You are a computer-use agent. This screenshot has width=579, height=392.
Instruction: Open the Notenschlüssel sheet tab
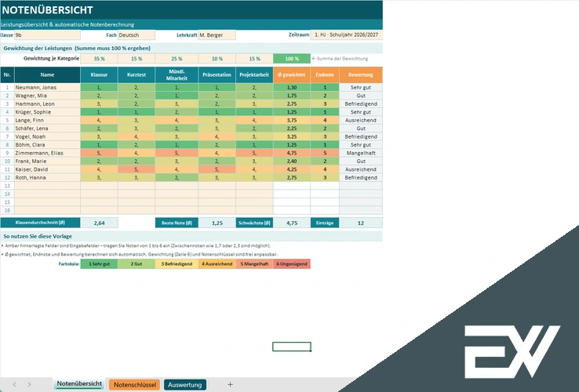click(x=135, y=385)
